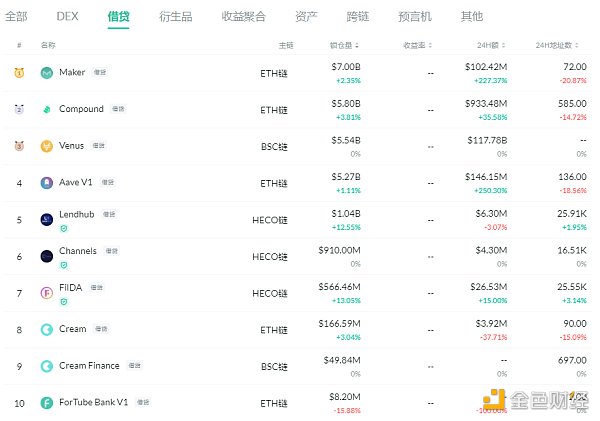The image size is (600, 421).
Task: Sort by 24H地址数 column arrow
Action: point(577,46)
